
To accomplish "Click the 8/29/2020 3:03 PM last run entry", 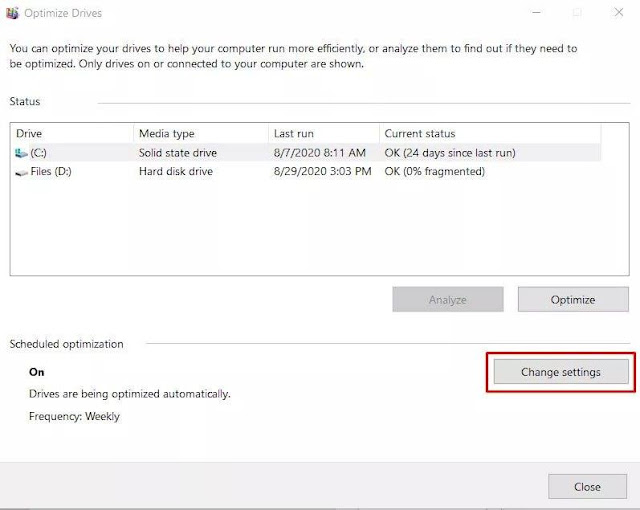I will click(321, 172).
